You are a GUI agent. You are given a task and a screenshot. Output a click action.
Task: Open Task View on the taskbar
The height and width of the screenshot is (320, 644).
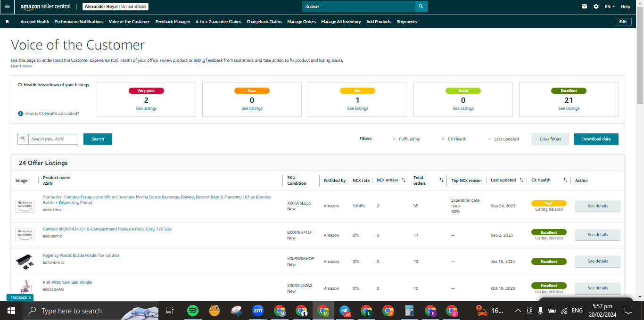pyautogui.click(x=170, y=311)
